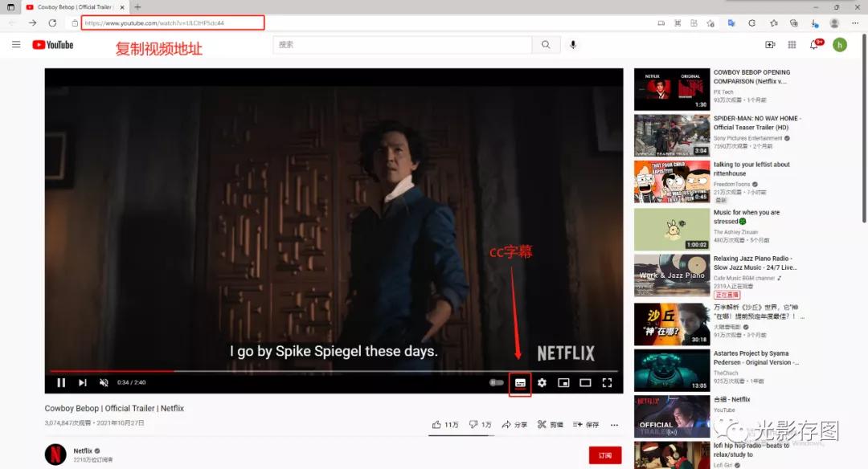This screenshot has height=469, width=868.
Task: Pause the video playback
Action: (x=61, y=383)
